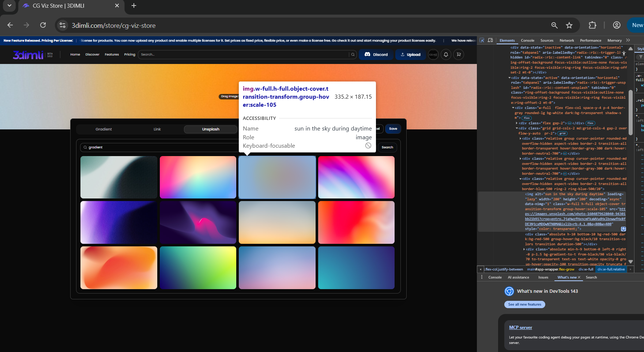Viewport: 644px width, 352px height.
Task: Ask AI about the selected img element
Action: 624,229
